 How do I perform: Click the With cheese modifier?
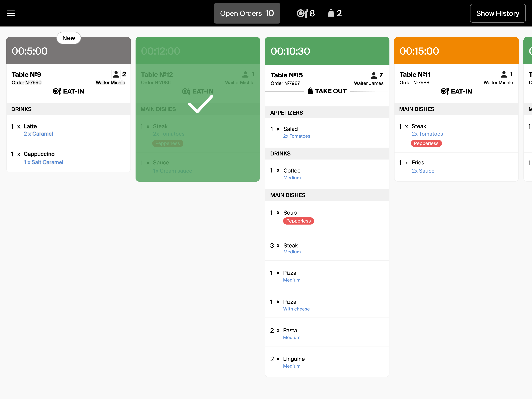[x=296, y=309]
